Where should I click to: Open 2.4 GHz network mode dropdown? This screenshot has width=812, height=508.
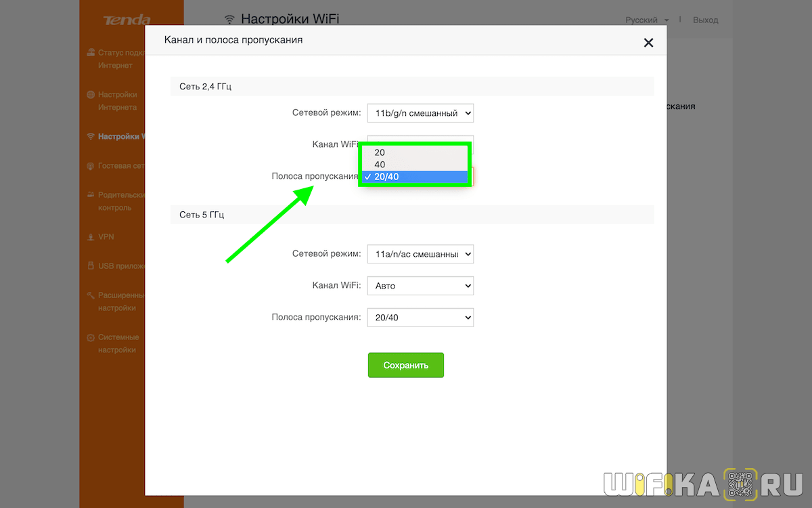click(420, 114)
